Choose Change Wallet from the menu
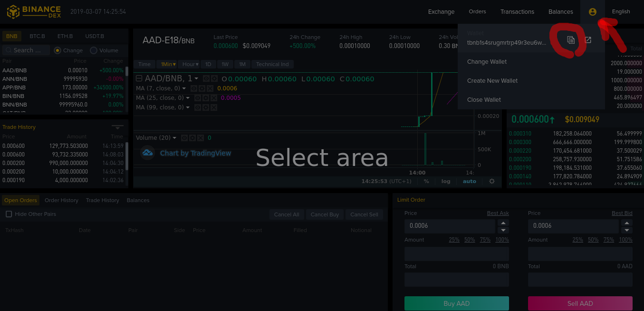The height and width of the screenshot is (311, 644). (487, 62)
